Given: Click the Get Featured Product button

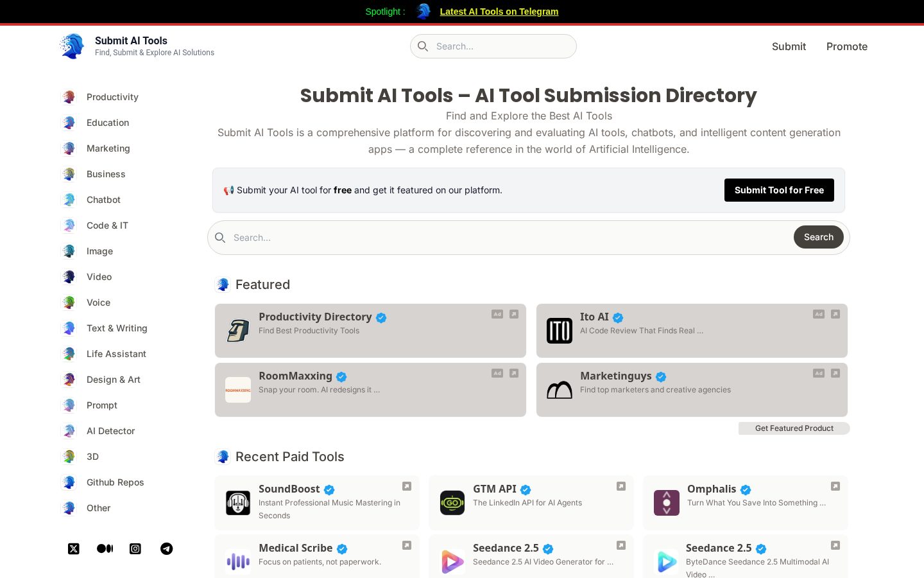Looking at the screenshot, I should coord(794,428).
